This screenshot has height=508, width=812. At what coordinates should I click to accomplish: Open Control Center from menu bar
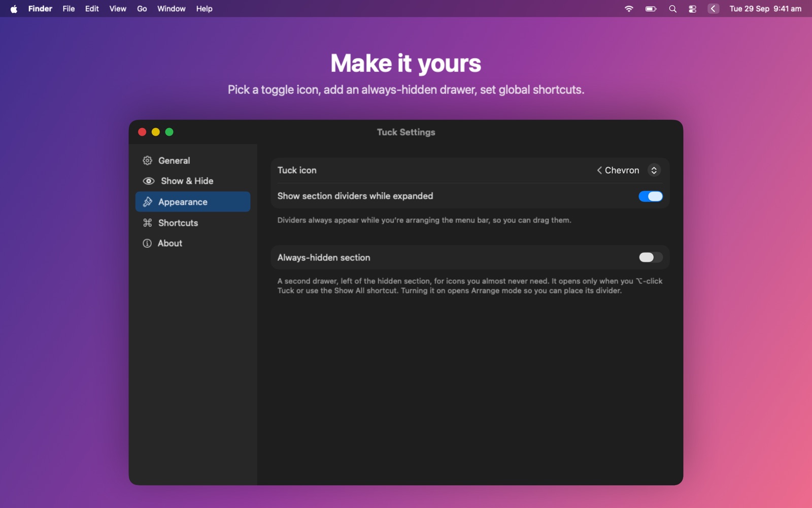[x=692, y=9]
